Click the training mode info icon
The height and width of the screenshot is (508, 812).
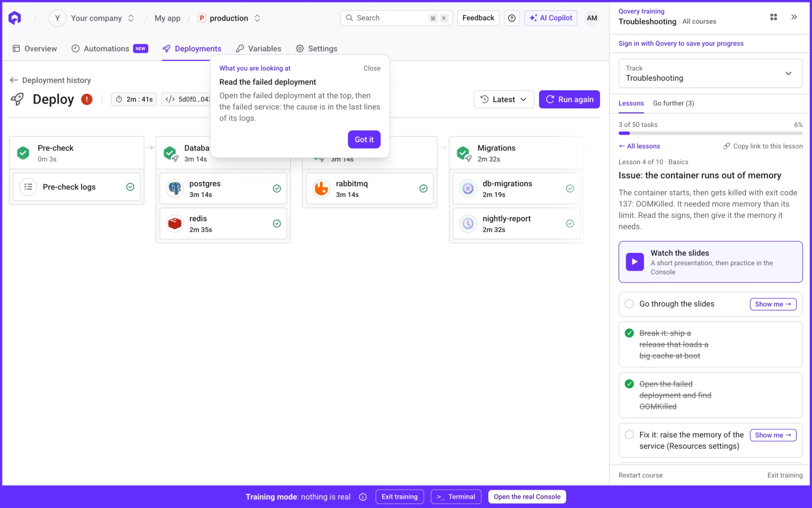363,497
